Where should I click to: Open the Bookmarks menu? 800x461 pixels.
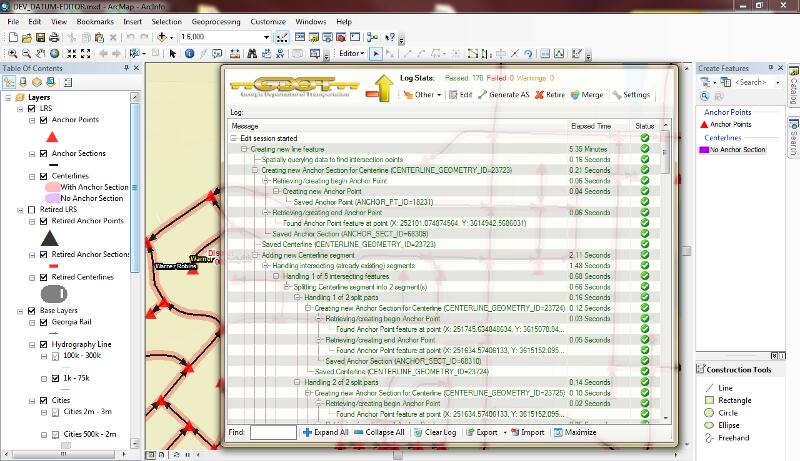95,22
